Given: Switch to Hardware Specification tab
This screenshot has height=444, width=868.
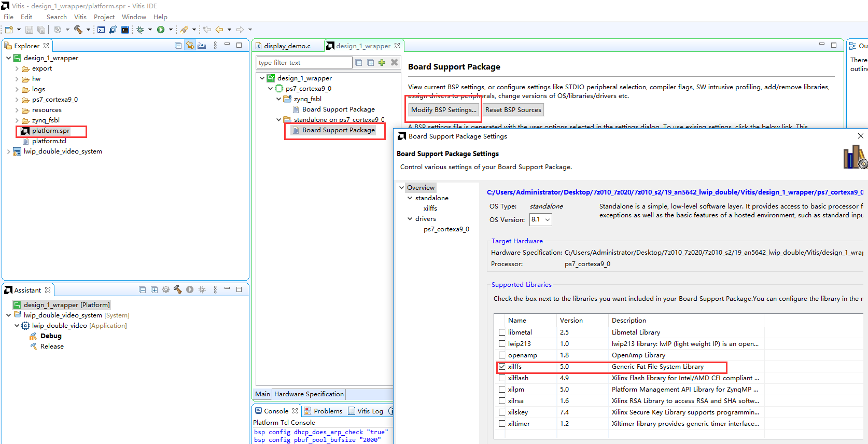Looking at the screenshot, I should (309, 394).
